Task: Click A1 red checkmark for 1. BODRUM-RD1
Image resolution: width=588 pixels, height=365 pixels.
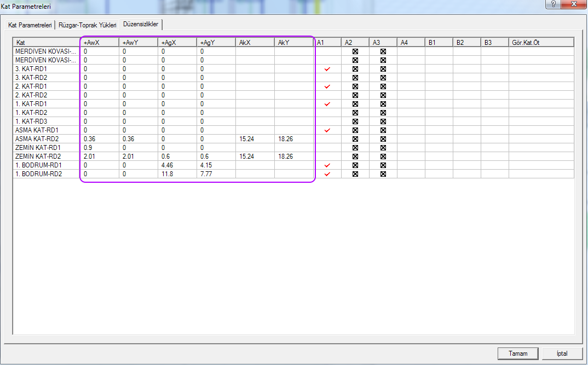Action: [x=327, y=165]
